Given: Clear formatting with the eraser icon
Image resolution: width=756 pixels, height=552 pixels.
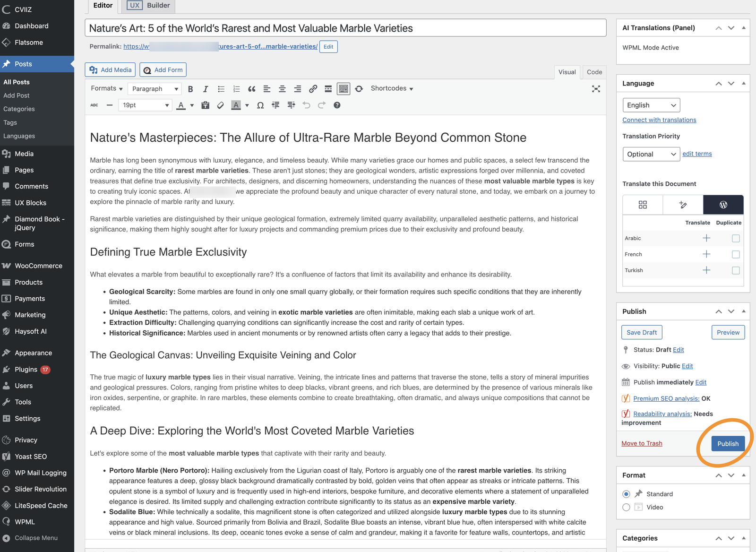Looking at the screenshot, I should [220, 105].
